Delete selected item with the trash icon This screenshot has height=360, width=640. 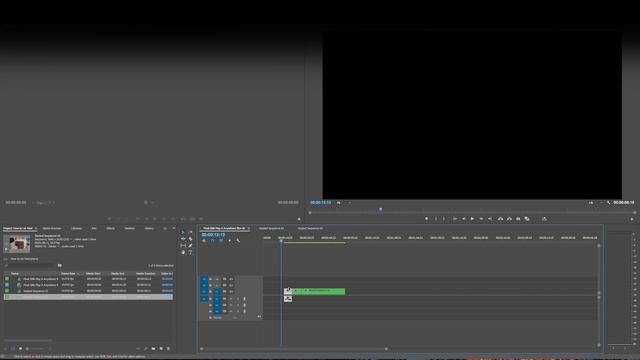click(168, 349)
